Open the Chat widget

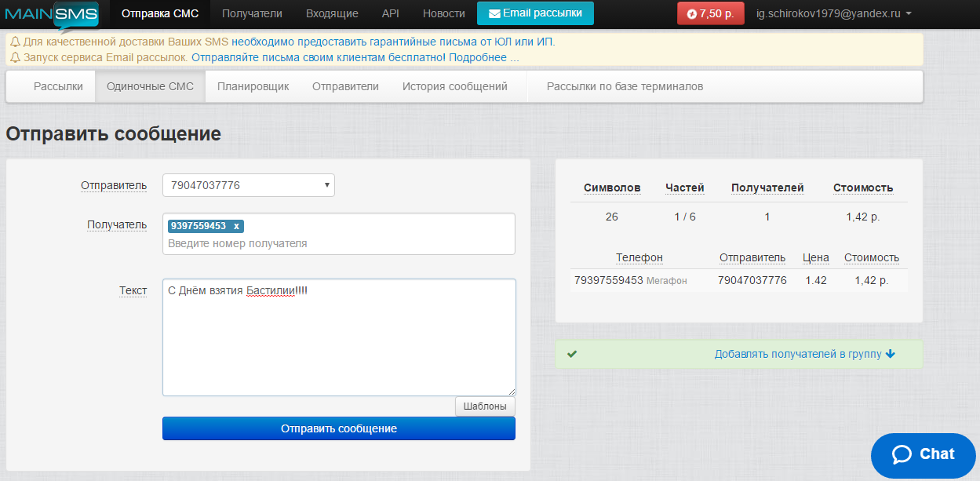[x=924, y=454]
